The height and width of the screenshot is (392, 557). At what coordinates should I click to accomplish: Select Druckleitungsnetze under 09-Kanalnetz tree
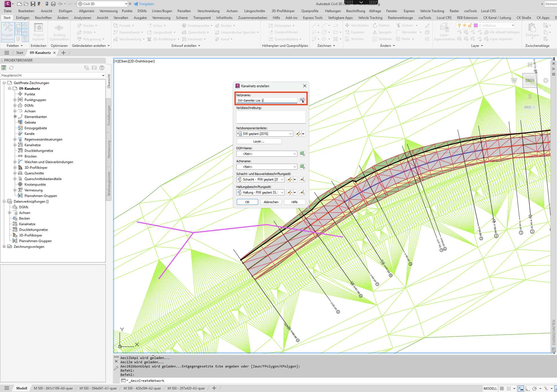click(x=39, y=150)
